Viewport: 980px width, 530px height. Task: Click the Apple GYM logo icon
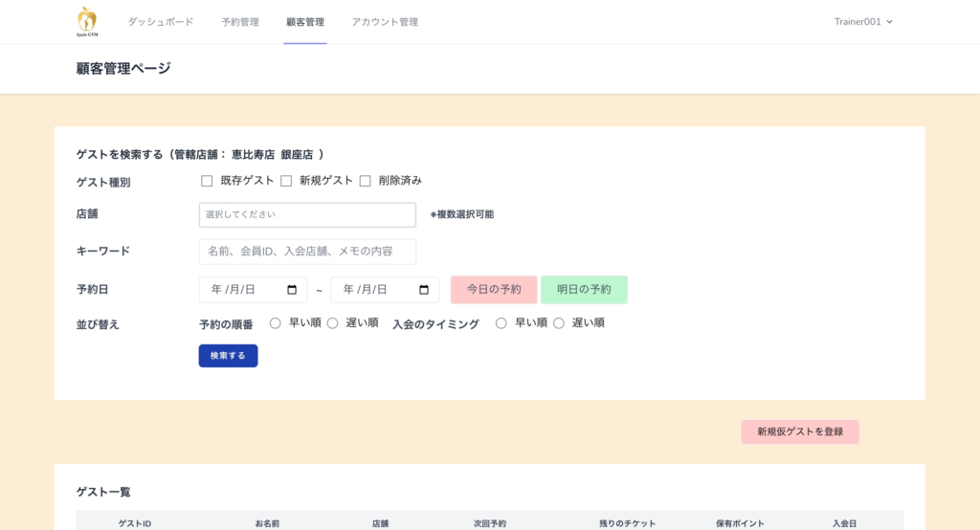click(87, 21)
